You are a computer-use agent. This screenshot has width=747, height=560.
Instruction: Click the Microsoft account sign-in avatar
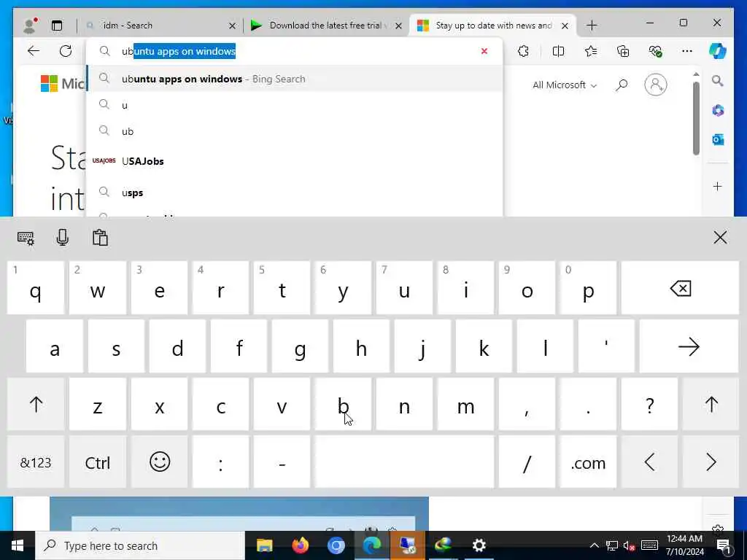coord(656,85)
